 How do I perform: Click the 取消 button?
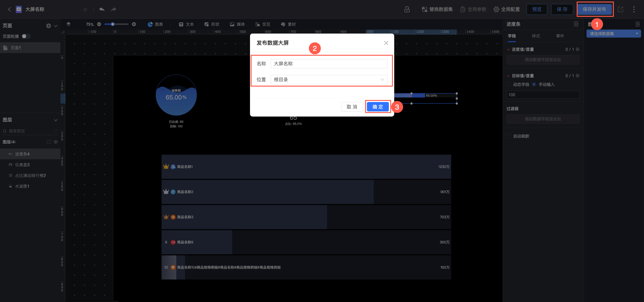pos(352,107)
